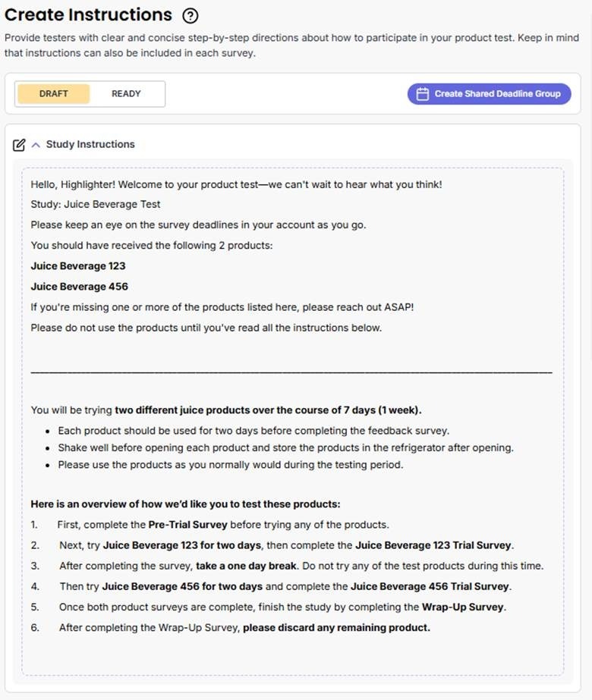This screenshot has height=700, width=592.
Task: Collapse the Study Instructions section chevron
Action: point(35,145)
